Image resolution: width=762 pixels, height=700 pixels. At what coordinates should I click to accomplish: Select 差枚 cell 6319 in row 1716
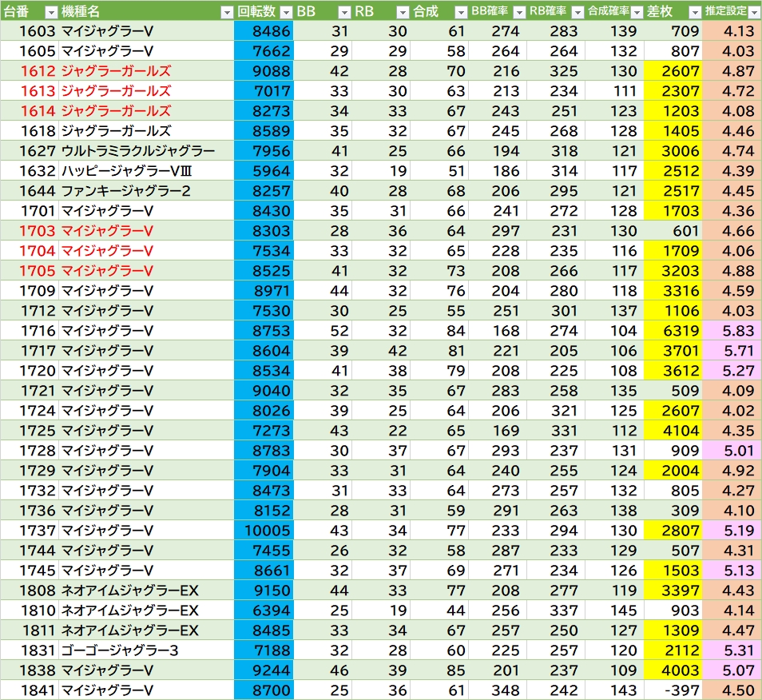[x=673, y=331]
